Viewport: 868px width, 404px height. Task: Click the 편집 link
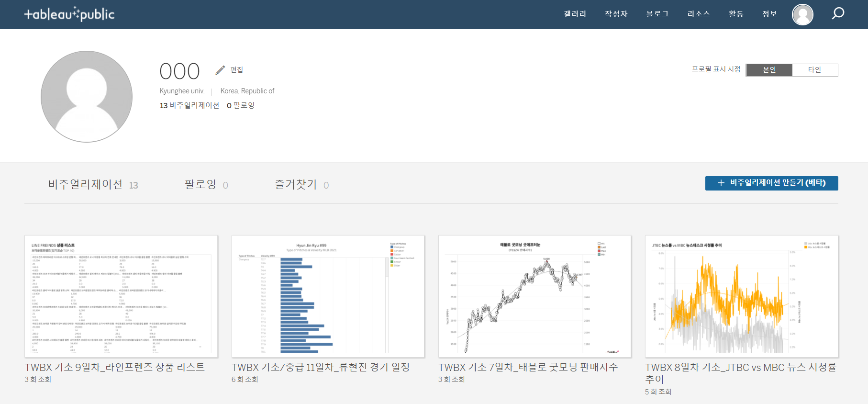(236, 70)
